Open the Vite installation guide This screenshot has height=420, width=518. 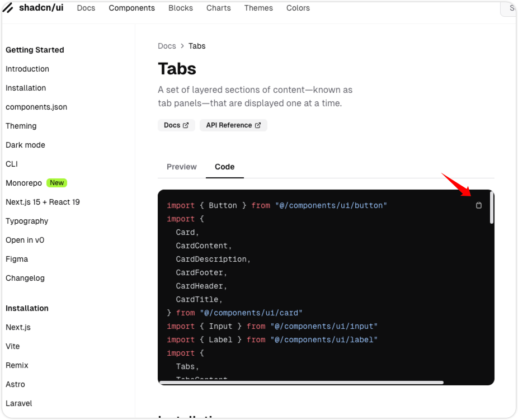pos(12,346)
